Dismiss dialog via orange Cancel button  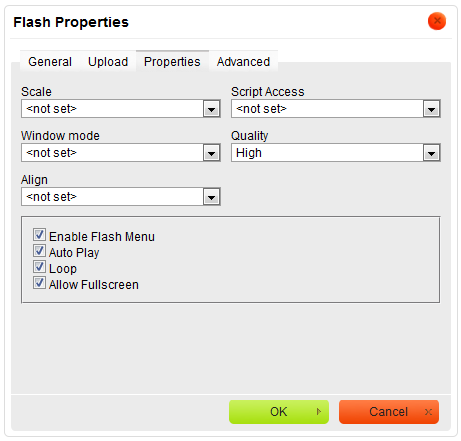click(x=389, y=412)
